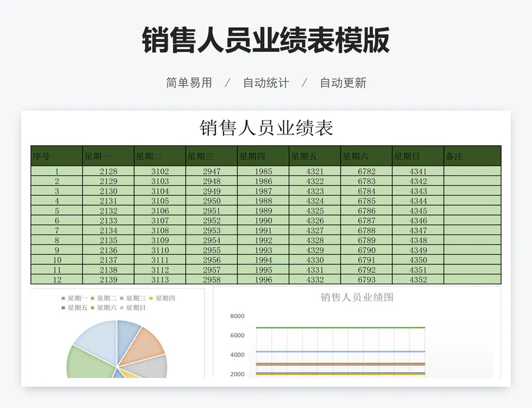Select the 星期四 header cell
This screenshot has width=532, height=408.
pos(263,156)
